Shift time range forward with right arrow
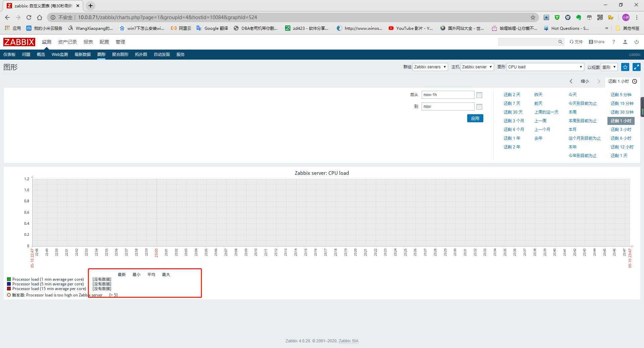644x348 pixels. (x=599, y=81)
